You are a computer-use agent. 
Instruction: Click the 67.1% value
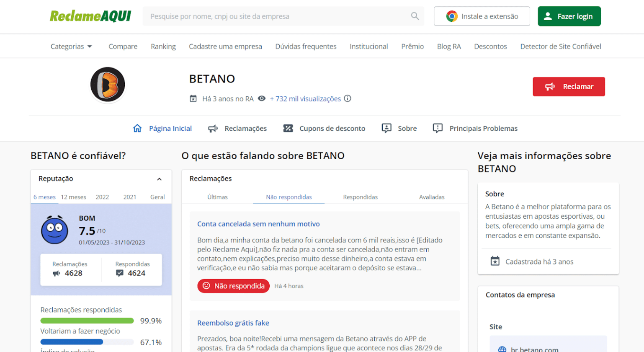(x=151, y=342)
